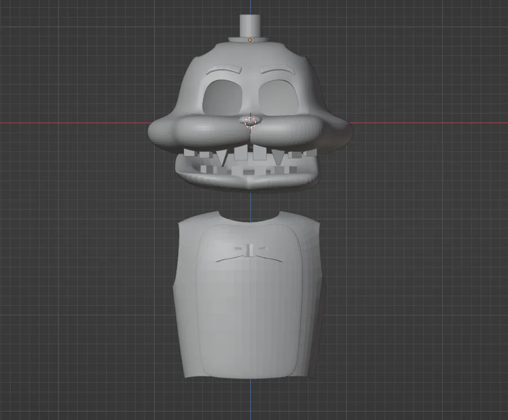This screenshot has width=508, height=420.
Task: Click inside the left eye socket
Action: (x=223, y=97)
